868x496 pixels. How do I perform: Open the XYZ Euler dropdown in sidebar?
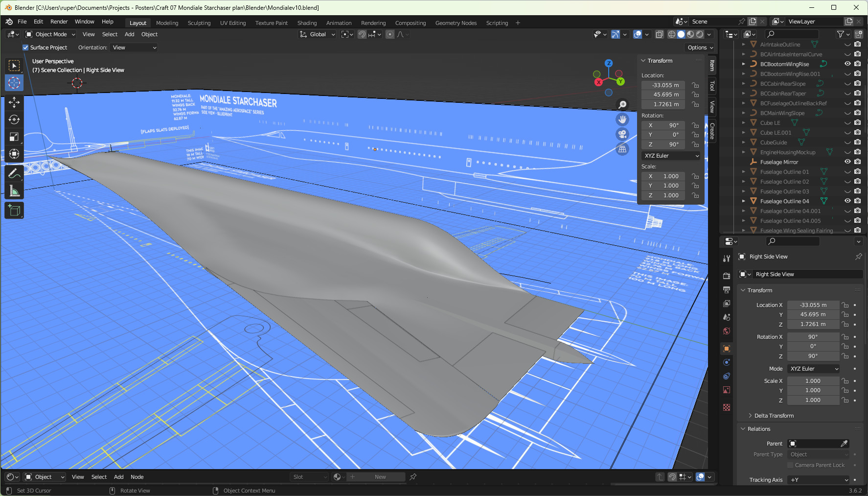(671, 156)
